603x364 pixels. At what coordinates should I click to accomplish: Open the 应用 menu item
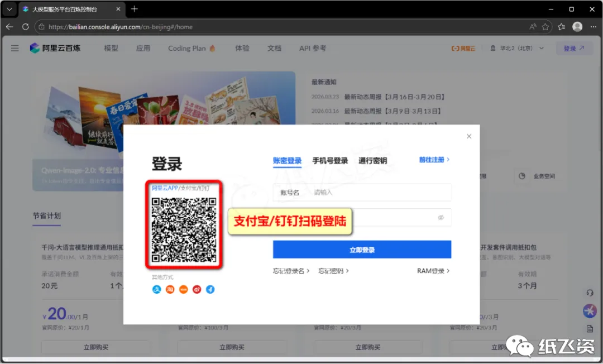pyautogui.click(x=143, y=49)
